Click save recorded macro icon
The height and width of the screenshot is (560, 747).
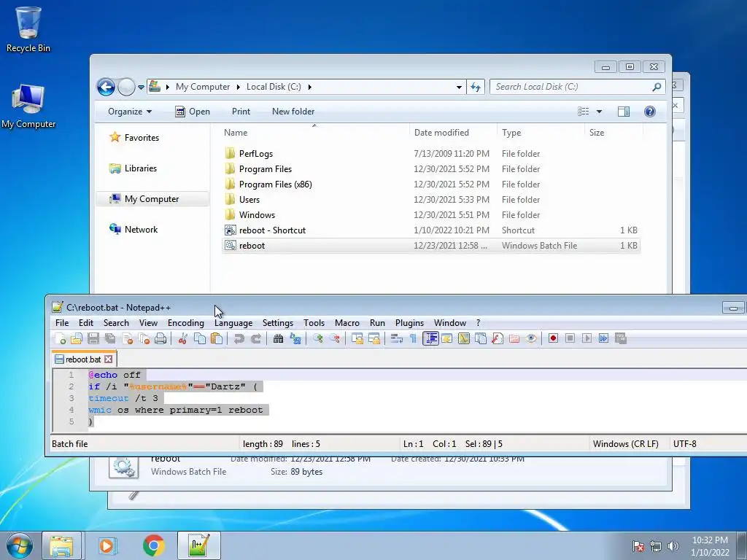[x=620, y=338]
